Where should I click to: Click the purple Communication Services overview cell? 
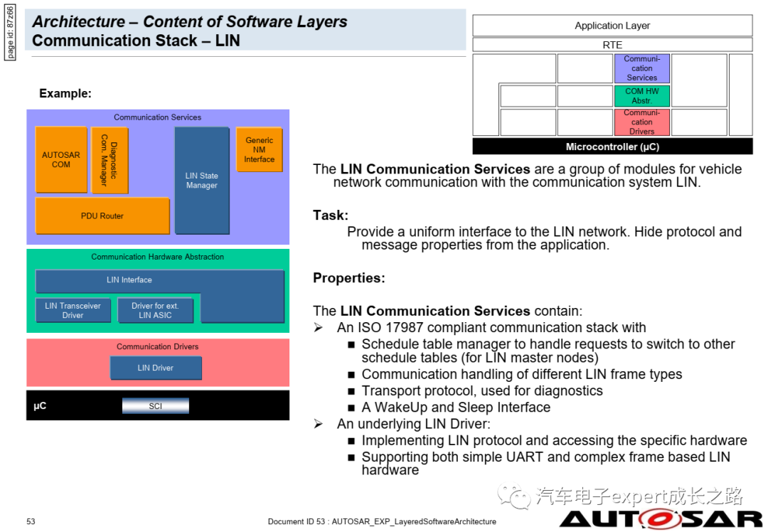click(x=641, y=68)
